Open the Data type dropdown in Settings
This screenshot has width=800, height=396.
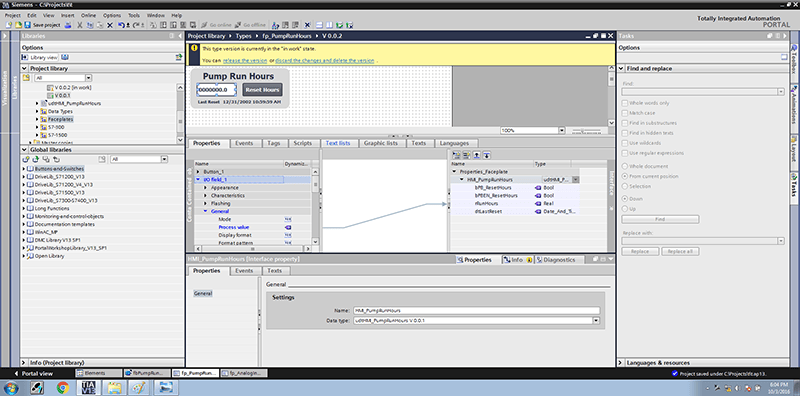(595, 320)
